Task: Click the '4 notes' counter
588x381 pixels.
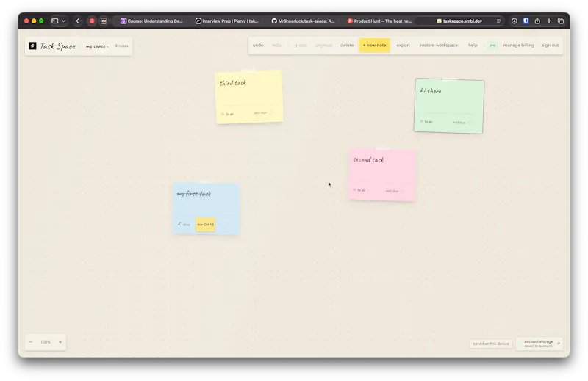Action: 121,46
